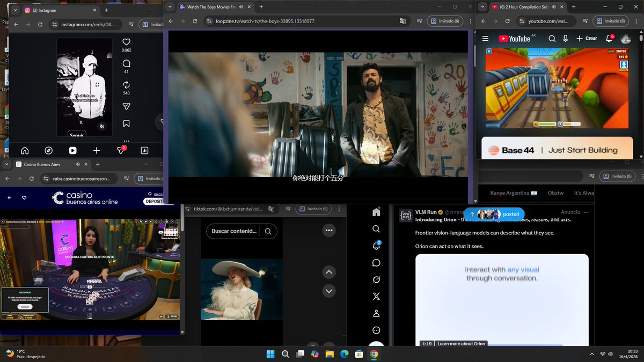Mute the Watch The Boys tab audio
Screen dimensions: 644x362
[x=240, y=6]
